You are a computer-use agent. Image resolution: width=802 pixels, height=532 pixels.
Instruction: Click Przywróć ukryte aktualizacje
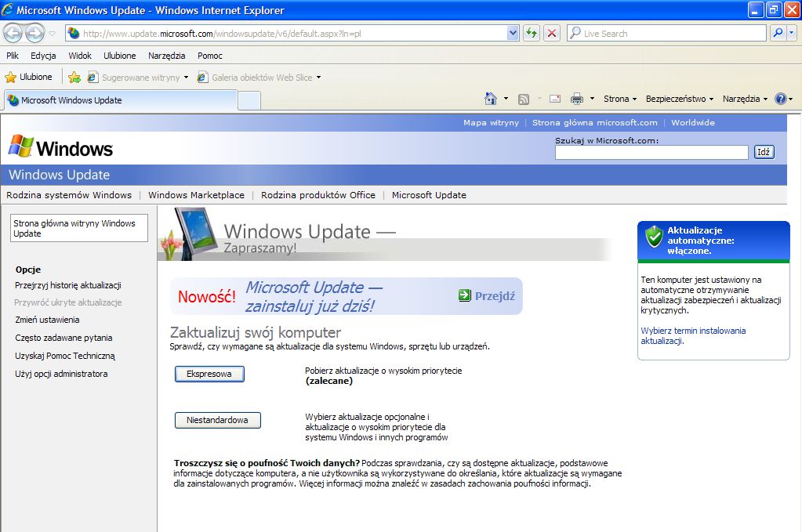[x=68, y=302]
